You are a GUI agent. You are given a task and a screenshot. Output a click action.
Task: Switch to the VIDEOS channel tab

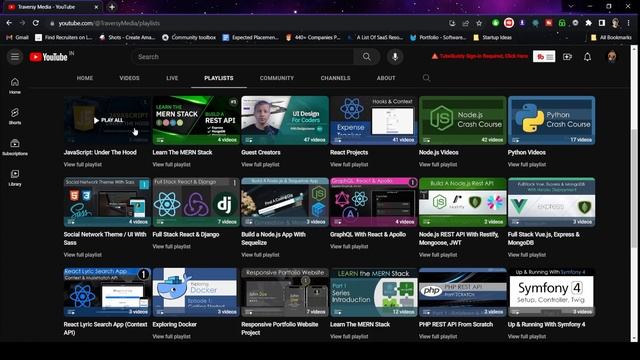click(x=129, y=78)
